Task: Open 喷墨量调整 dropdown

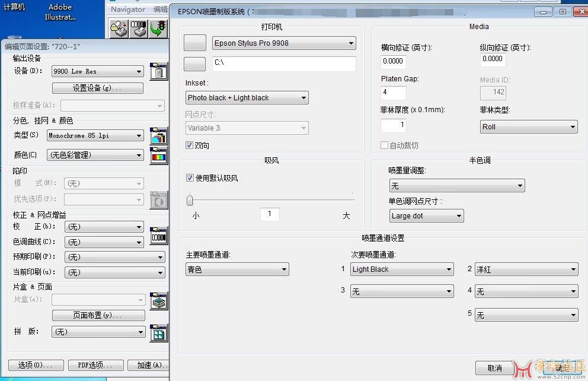Action: (457, 185)
